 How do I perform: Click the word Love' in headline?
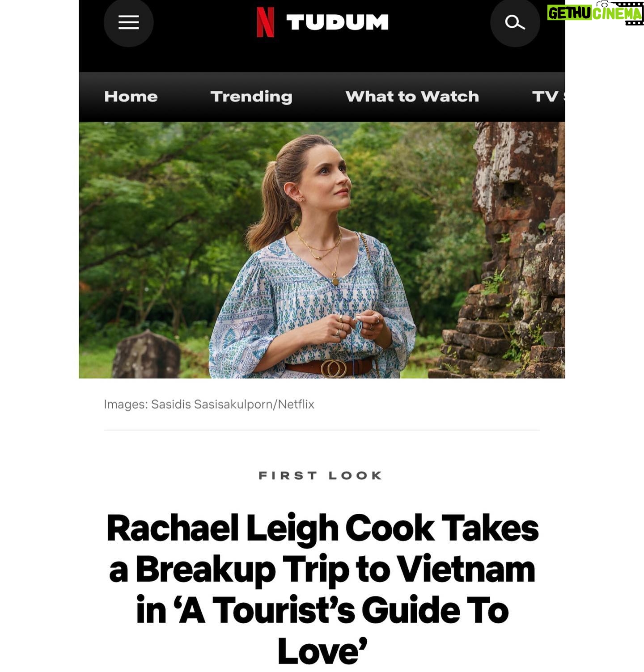[322, 651]
